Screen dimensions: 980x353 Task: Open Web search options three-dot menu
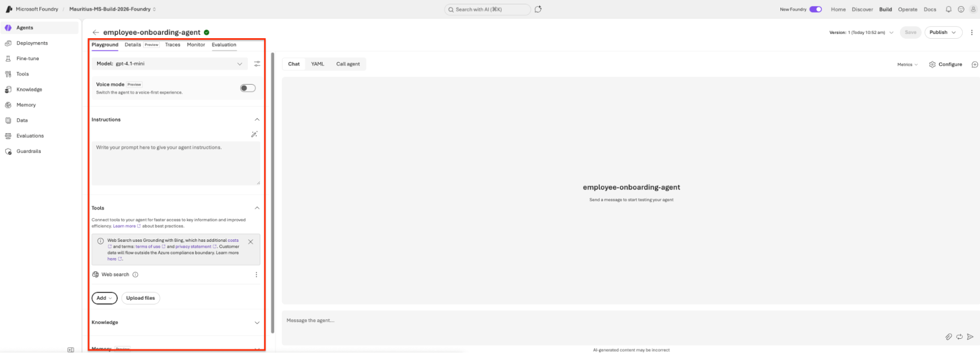[x=256, y=275]
